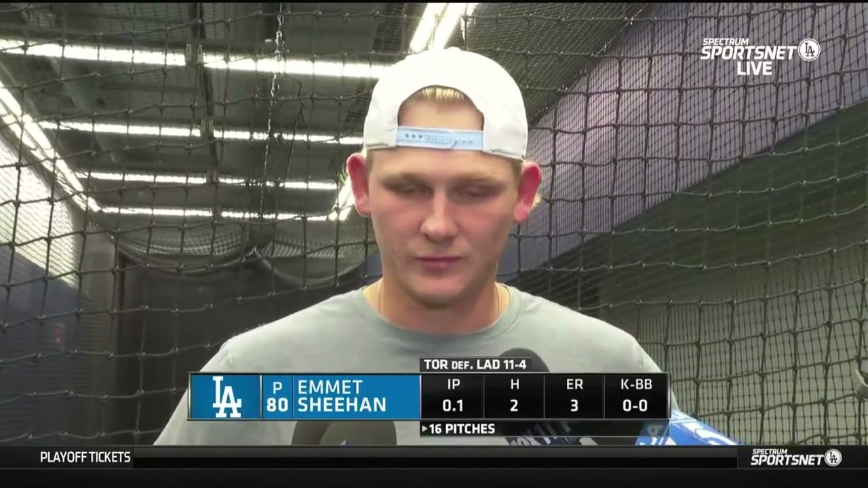Click the arrow next to 16 PITCHES
Viewport: 868px width, 488px height.
[x=425, y=429]
